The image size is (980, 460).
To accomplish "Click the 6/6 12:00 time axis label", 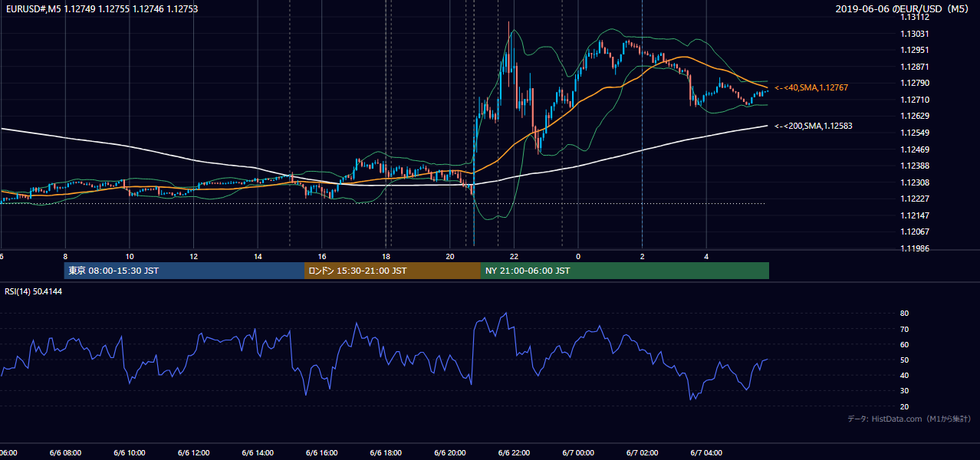I will [193, 453].
